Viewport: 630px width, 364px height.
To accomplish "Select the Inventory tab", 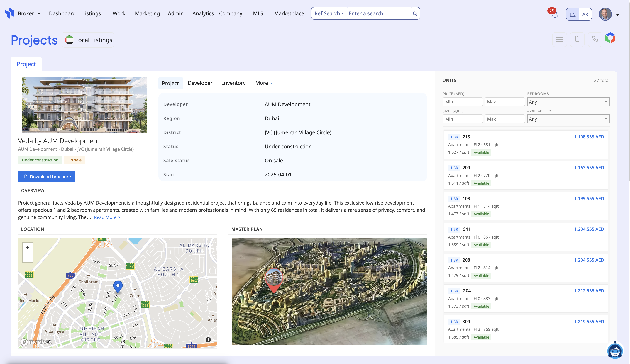I will (234, 83).
